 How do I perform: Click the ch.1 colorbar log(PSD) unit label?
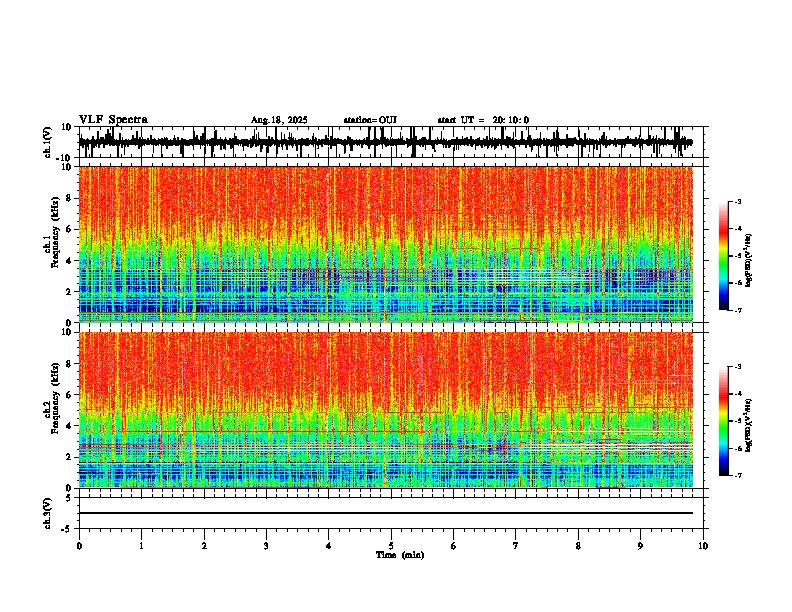coord(749,261)
